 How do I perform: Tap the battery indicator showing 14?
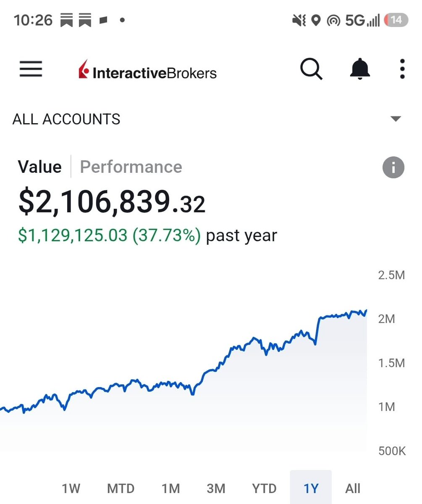pos(396,20)
